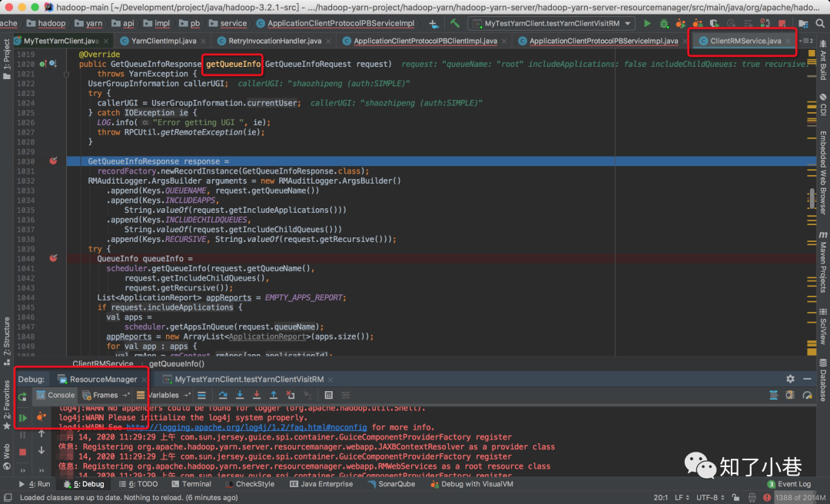The height and width of the screenshot is (504, 830).
Task: Open the SonarQube tool window
Action: pos(392,484)
